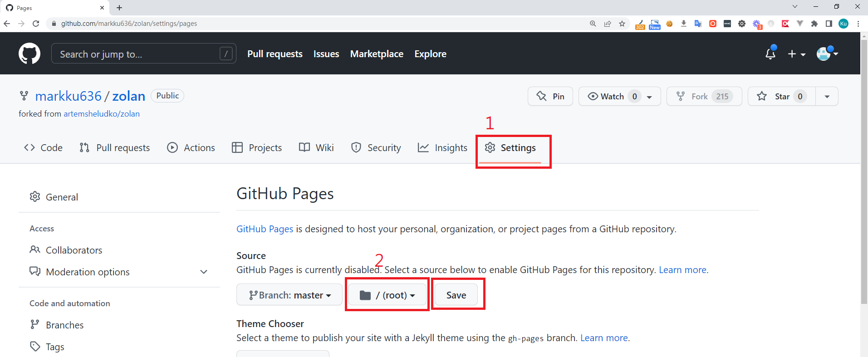The image size is (868, 357).
Task: Click the GitHub Octocat logo
Action: click(29, 54)
